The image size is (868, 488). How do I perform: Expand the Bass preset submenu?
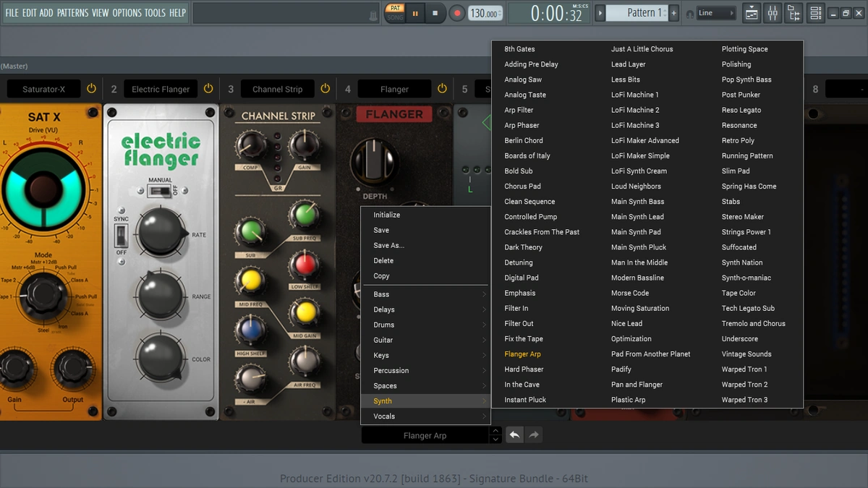426,294
